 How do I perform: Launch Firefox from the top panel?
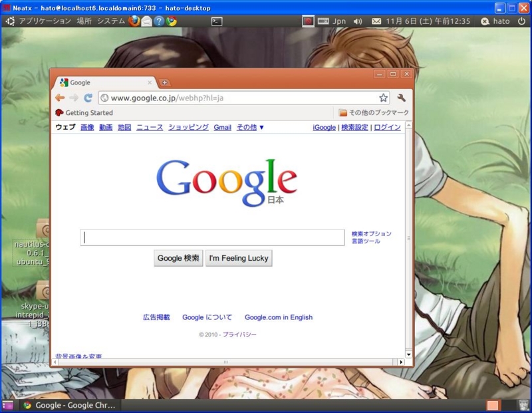(x=134, y=21)
